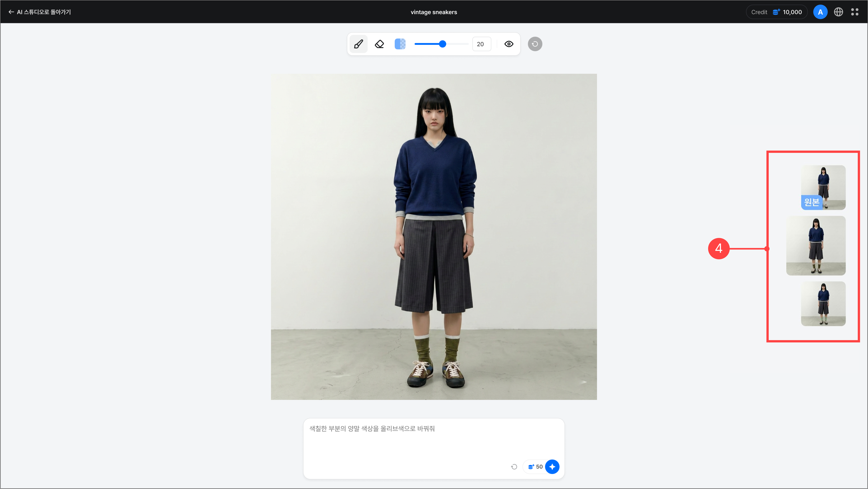Select the middle generated result thumbnail
868x489 pixels.
click(816, 246)
